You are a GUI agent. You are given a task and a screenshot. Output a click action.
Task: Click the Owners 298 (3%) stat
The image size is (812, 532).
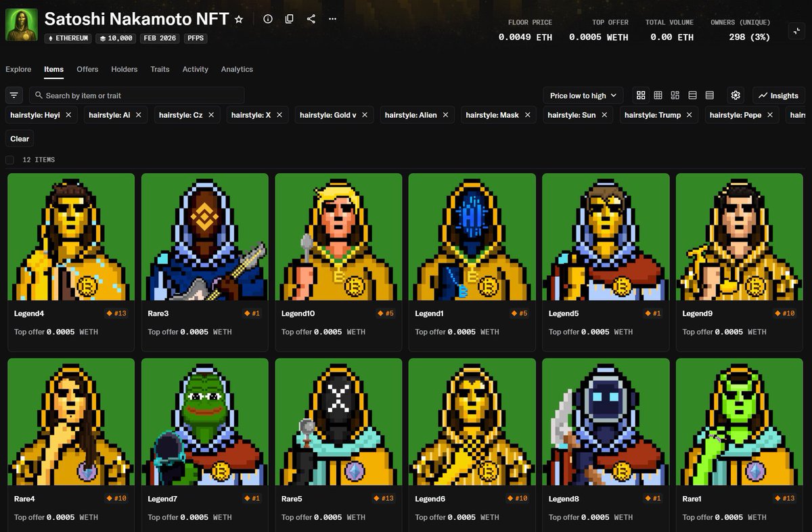[740, 31]
